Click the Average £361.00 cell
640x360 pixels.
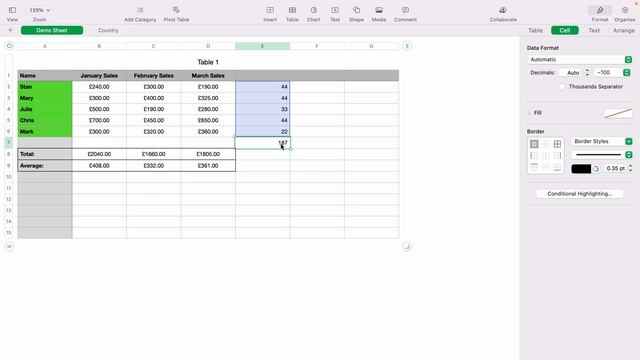(x=208, y=165)
